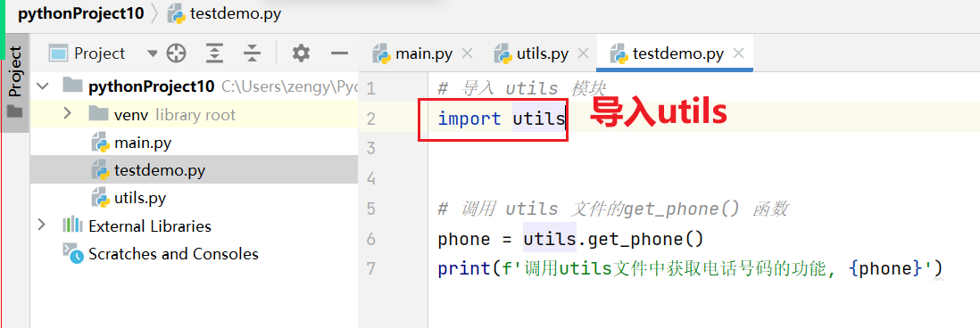Screen dimensions: 980x328
Task: Click the select opened file locate icon
Action: (x=176, y=53)
